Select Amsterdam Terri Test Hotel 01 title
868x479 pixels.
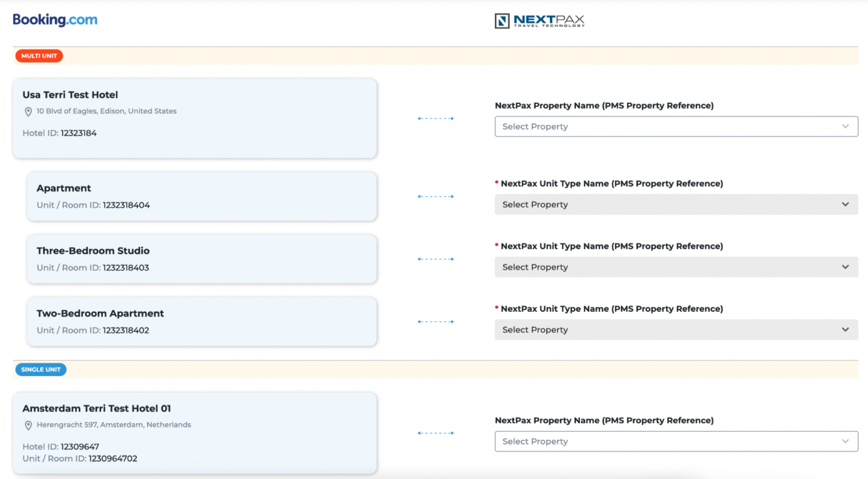point(97,408)
